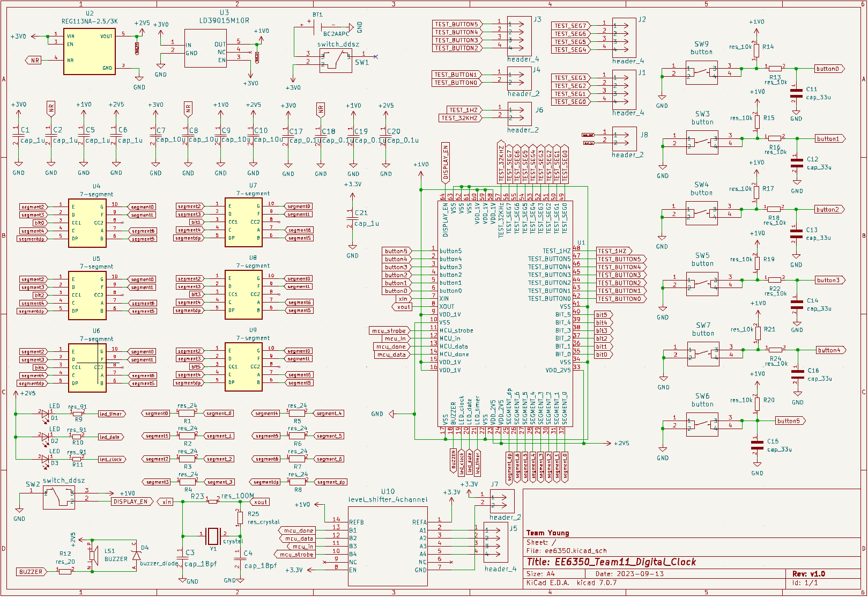Click the U3 LD39015M10R regulator symbol

[206, 48]
